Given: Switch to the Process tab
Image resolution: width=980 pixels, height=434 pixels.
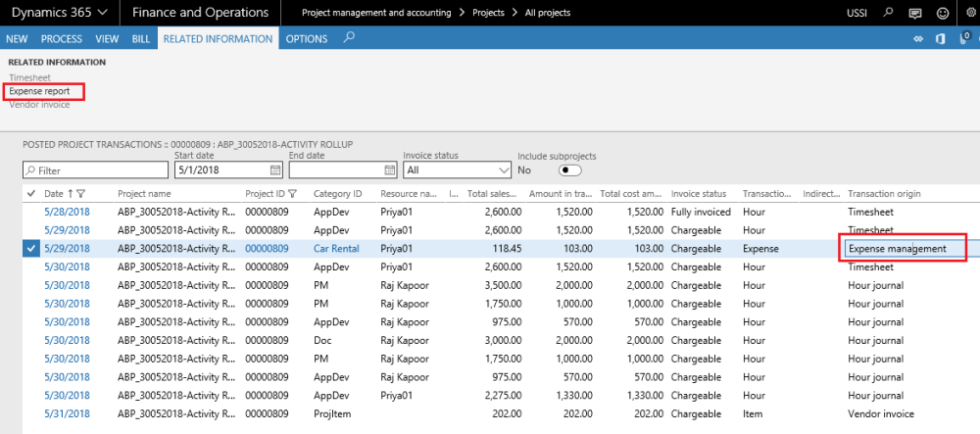Looking at the screenshot, I should coord(61,38).
